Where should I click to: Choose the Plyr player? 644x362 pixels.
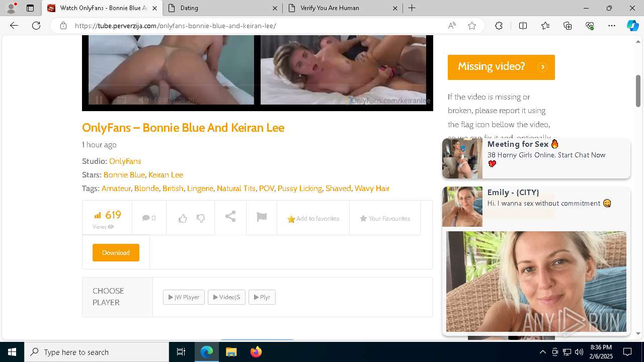[262, 297]
